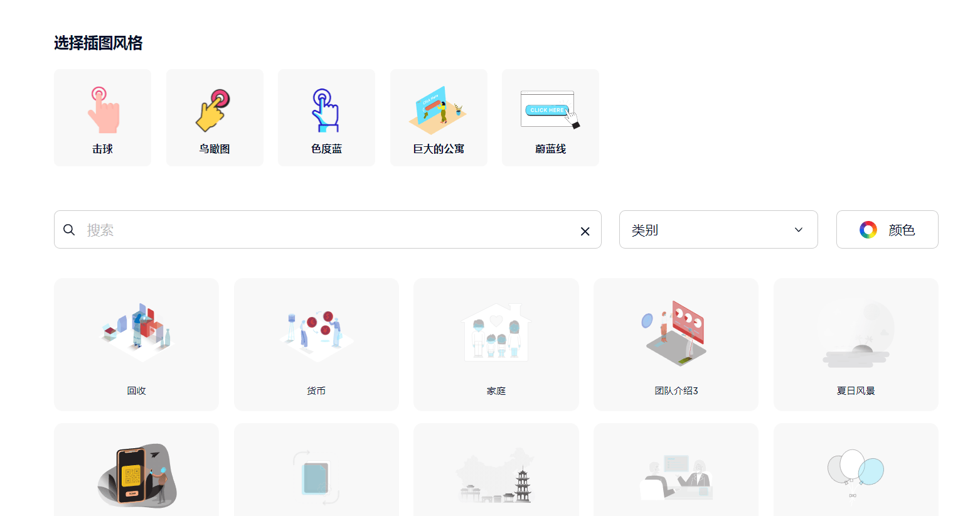
Task: Pick the 色度蓝 illustration style
Action: coord(326,117)
